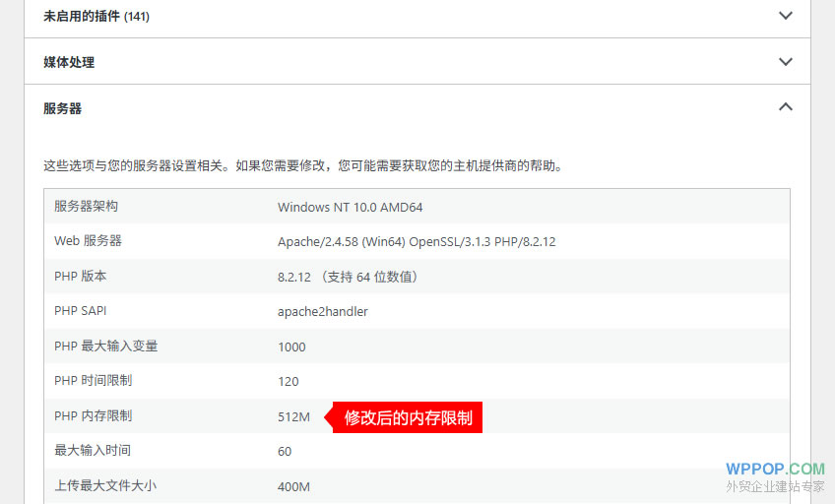835x504 pixels.
Task: Click the Windows NT 10.0 AMD64 value
Action: click(x=350, y=207)
